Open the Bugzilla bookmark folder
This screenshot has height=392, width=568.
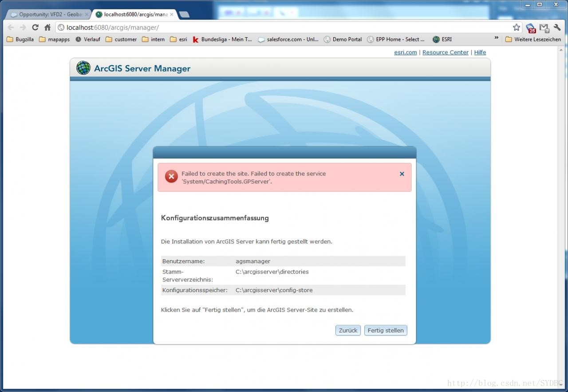pos(20,39)
